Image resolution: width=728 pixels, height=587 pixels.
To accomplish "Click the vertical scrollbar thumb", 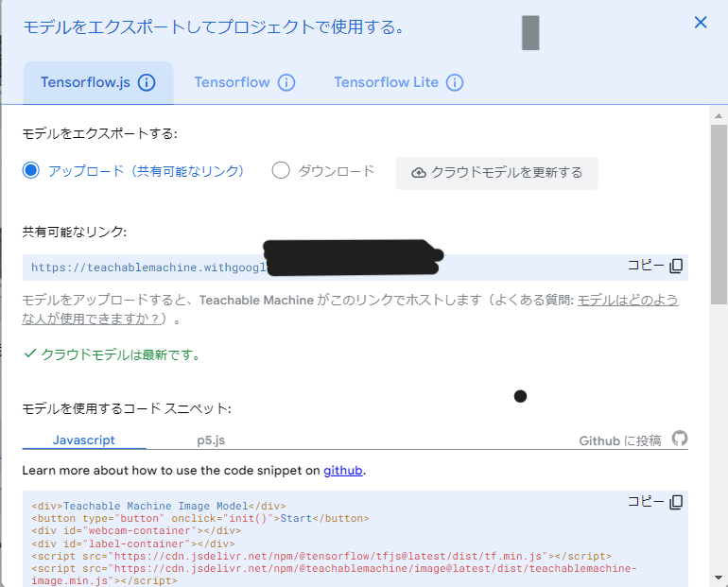I will 719,215.
